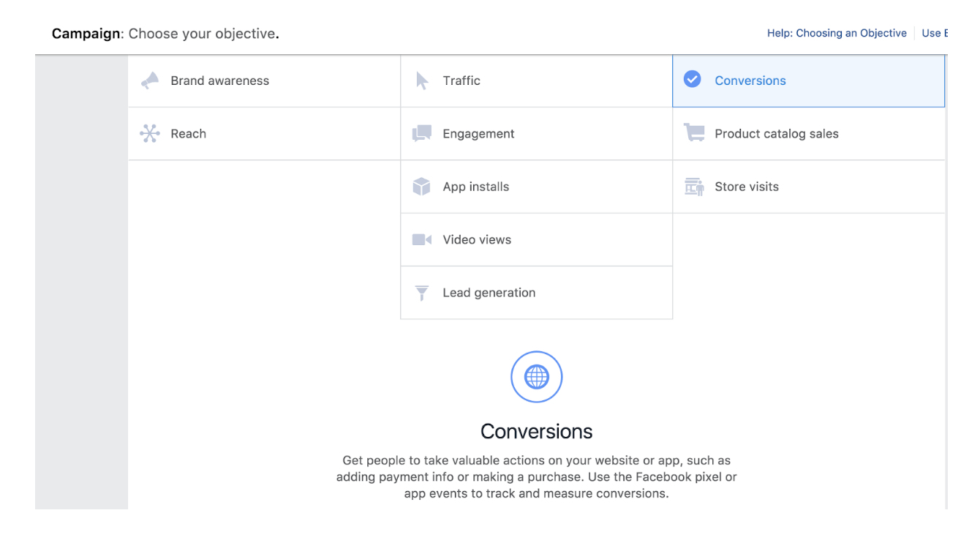Click the Engagement chat bubbles icon
This screenshot has height=543, width=980.
[422, 134]
